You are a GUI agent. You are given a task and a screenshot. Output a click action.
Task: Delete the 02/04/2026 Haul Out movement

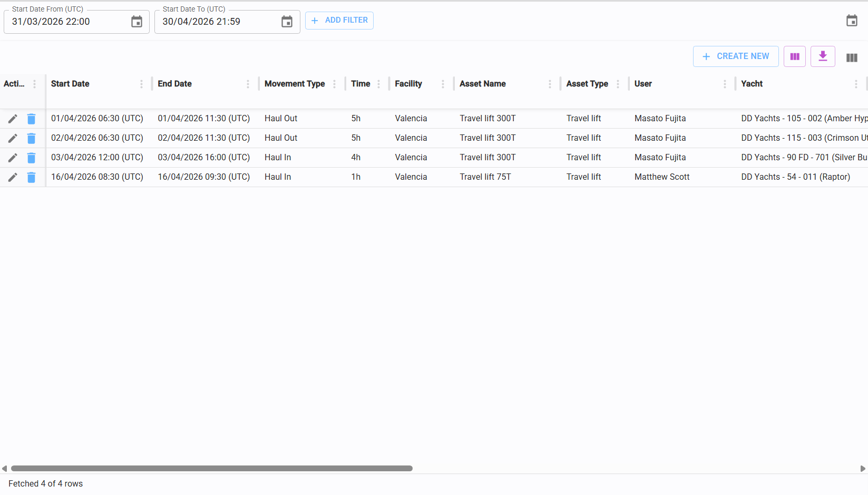31,138
